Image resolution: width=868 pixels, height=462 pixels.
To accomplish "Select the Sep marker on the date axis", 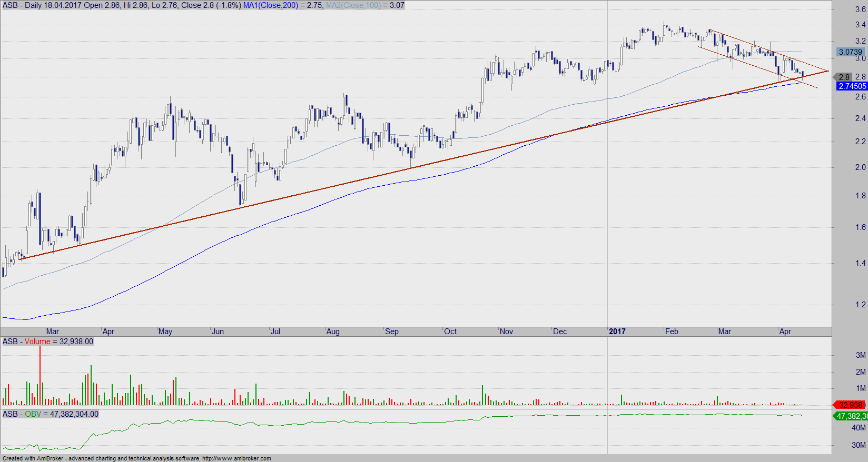I will pyautogui.click(x=392, y=332).
